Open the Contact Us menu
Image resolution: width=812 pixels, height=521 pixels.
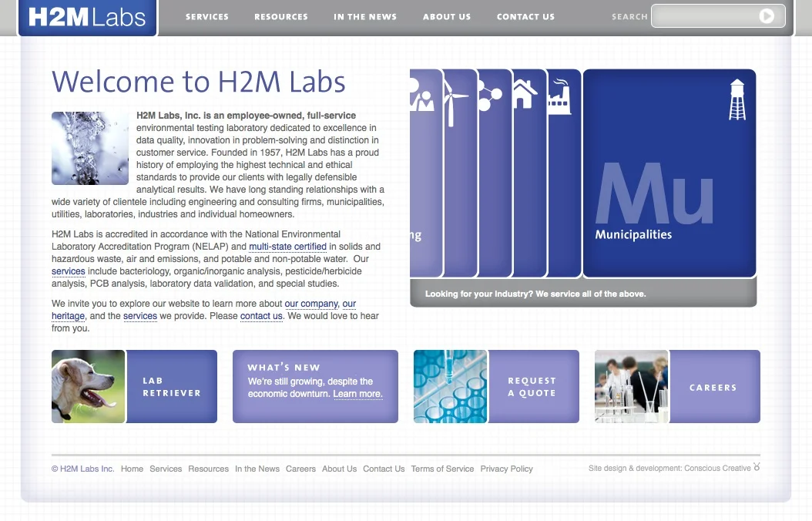point(525,17)
